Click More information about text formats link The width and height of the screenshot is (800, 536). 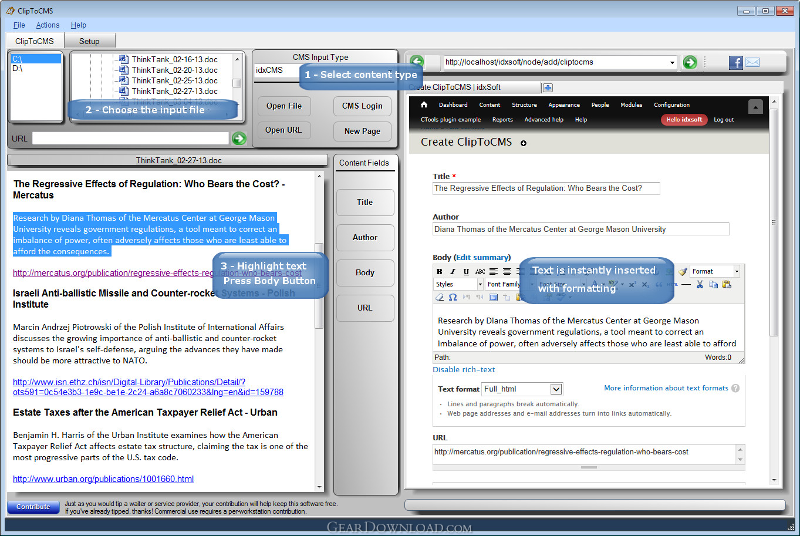666,388
